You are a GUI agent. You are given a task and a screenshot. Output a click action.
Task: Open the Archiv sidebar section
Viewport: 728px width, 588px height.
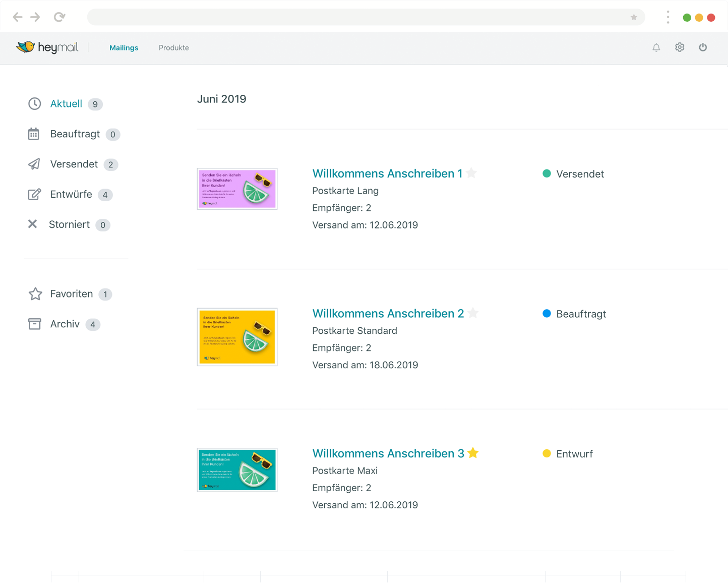pos(65,324)
